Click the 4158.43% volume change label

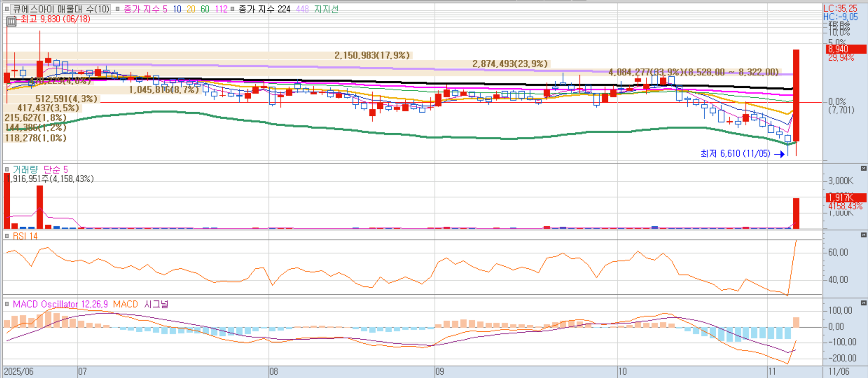[x=845, y=206]
